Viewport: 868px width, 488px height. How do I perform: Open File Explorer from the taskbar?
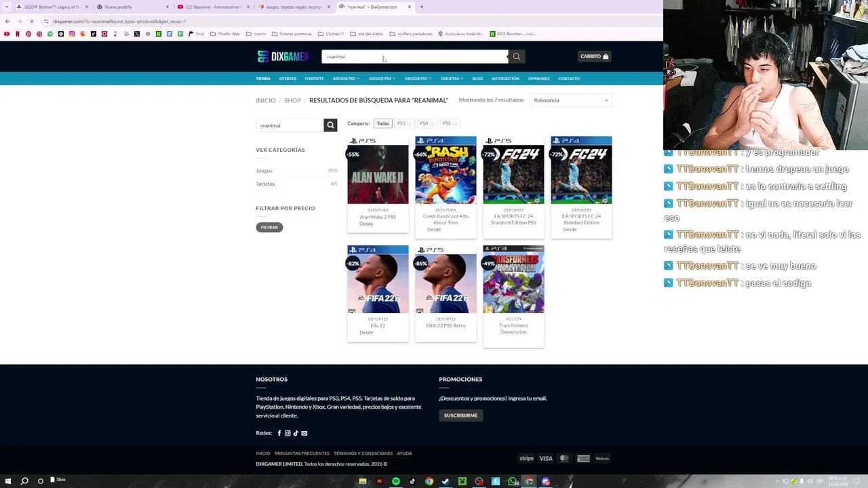(x=363, y=481)
